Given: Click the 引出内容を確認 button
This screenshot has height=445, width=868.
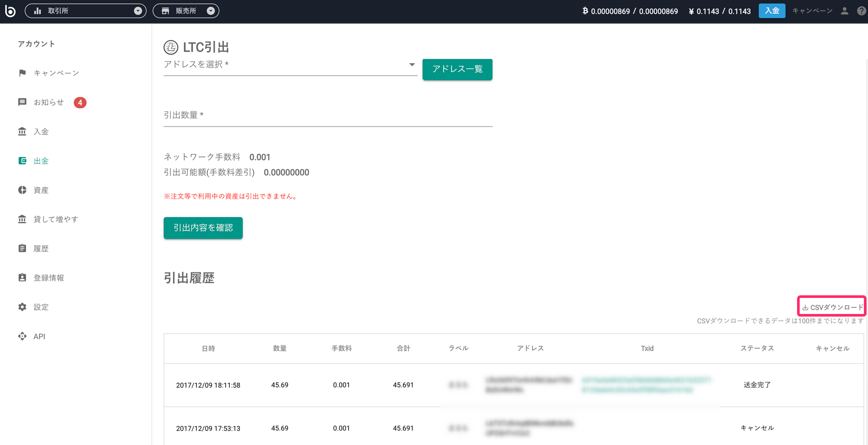Looking at the screenshot, I should tap(203, 228).
